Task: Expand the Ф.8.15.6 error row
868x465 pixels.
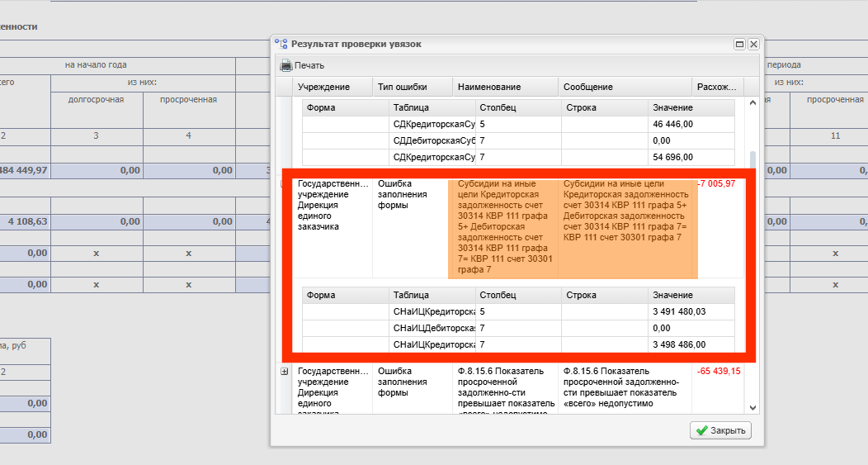Action: click(x=284, y=372)
